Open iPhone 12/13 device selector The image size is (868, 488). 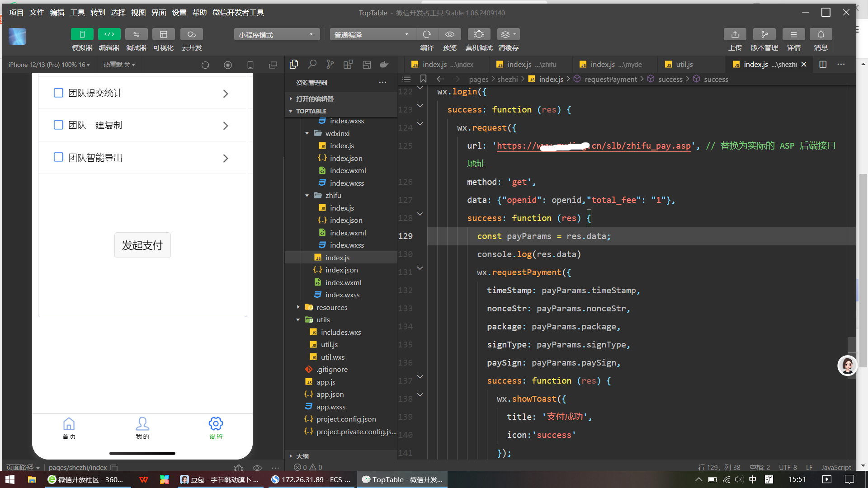(49, 65)
